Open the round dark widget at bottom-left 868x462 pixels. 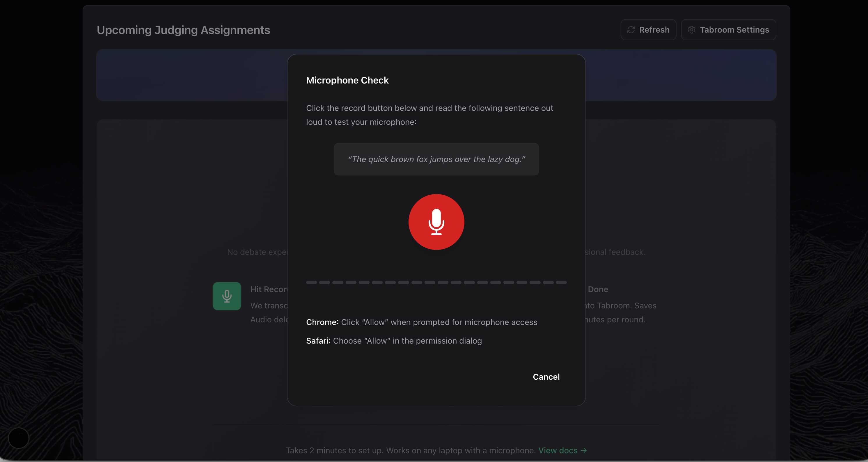(x=19, y=438)
